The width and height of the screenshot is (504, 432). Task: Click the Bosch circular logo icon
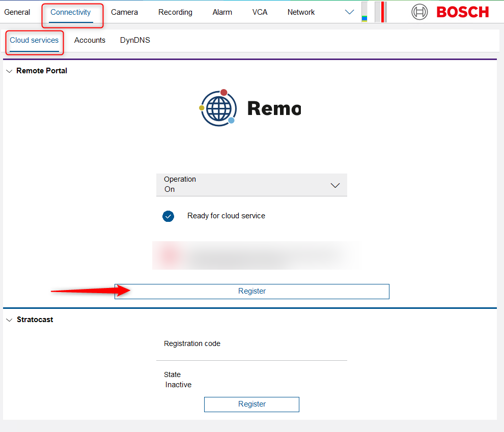[x=419, y=12]
